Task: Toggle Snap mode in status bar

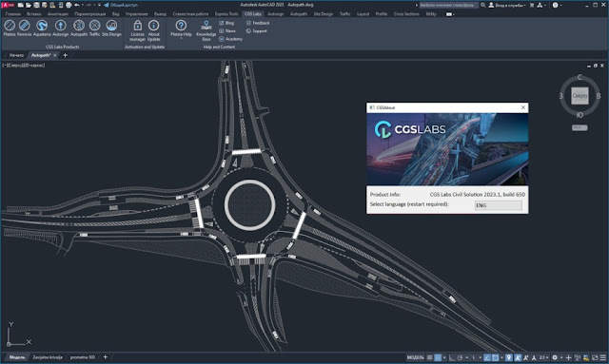Action: (x=438, y=357)
